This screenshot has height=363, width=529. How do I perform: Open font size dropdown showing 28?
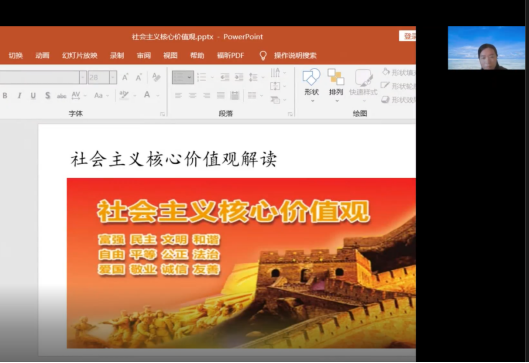[103, 77]
